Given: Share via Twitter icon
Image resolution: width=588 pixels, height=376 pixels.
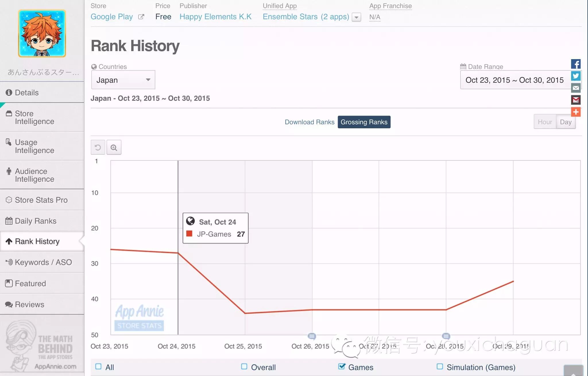Looking at the screenshot, I should 576,76.
